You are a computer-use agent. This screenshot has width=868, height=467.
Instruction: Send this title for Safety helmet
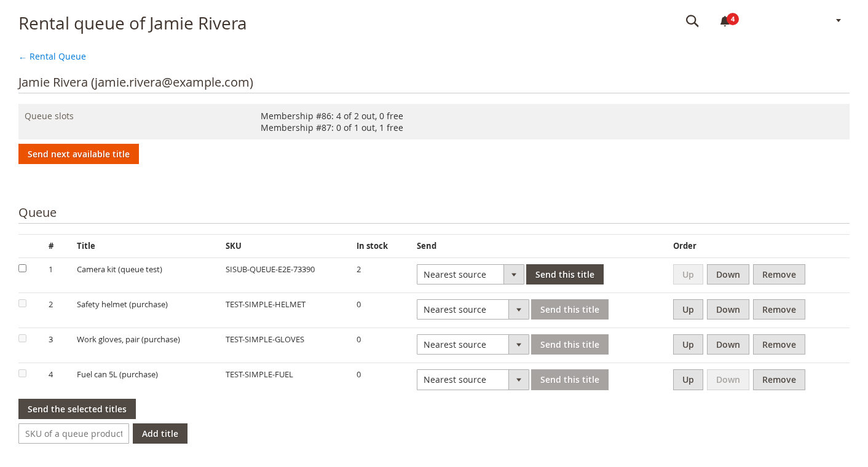[570, 310]
